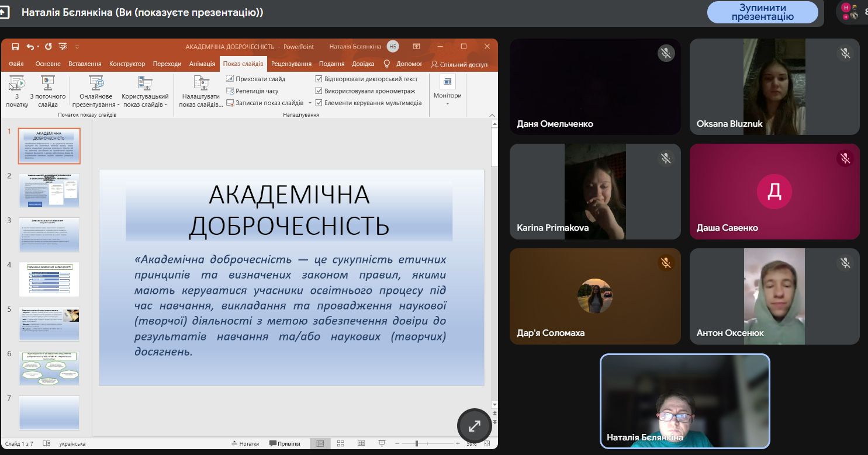The height and width of the screenshot is (455, 868).
Task: Open slideshow setup (Налаштувати показ слайдів)
Action: pos(200,91)
